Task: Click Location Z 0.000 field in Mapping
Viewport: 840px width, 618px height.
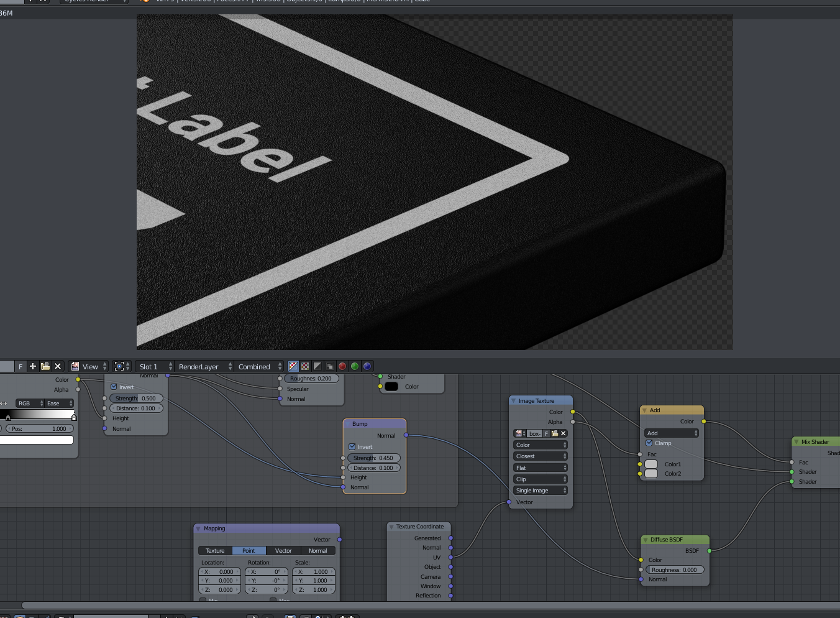Action: pos(219,589)
